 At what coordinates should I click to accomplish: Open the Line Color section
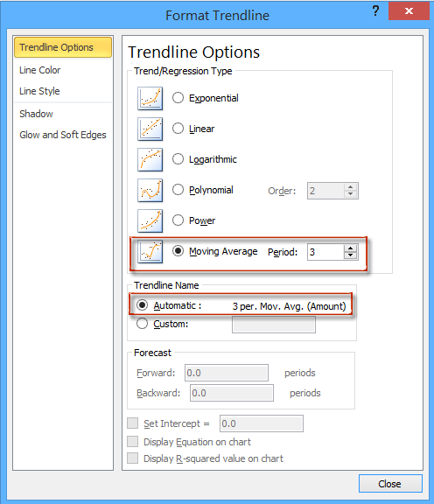(40, 70)
